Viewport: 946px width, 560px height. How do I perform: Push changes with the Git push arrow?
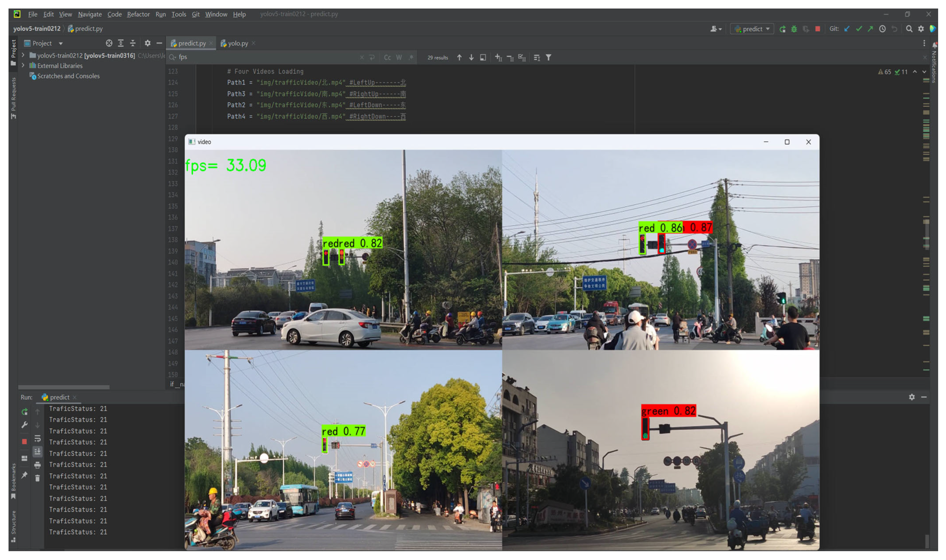870,29
